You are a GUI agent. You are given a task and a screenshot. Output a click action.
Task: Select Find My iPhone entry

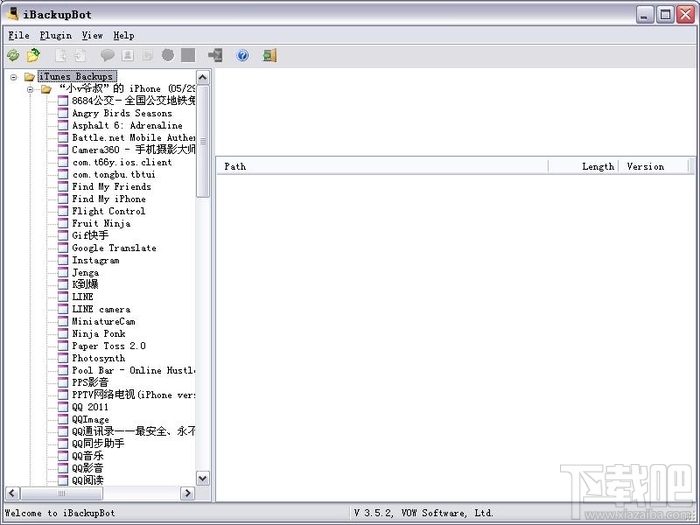tap(109, 199)
